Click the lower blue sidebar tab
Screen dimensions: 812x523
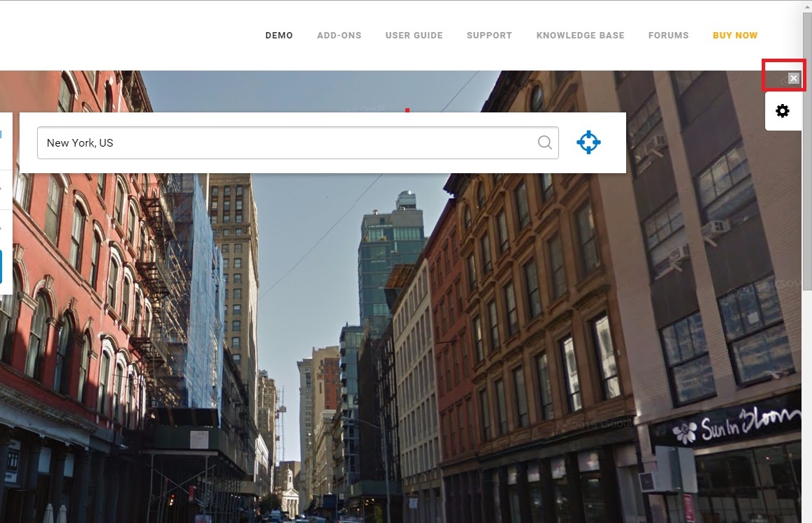pos(2,265)
